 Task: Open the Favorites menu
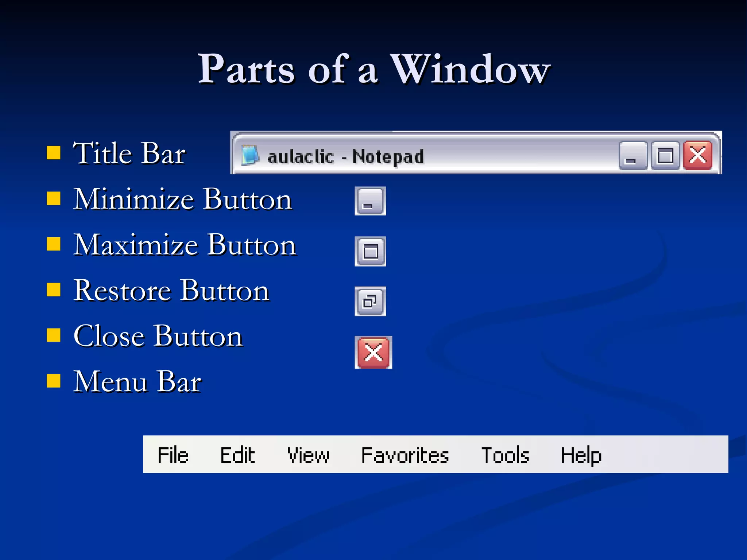[405, 455]
